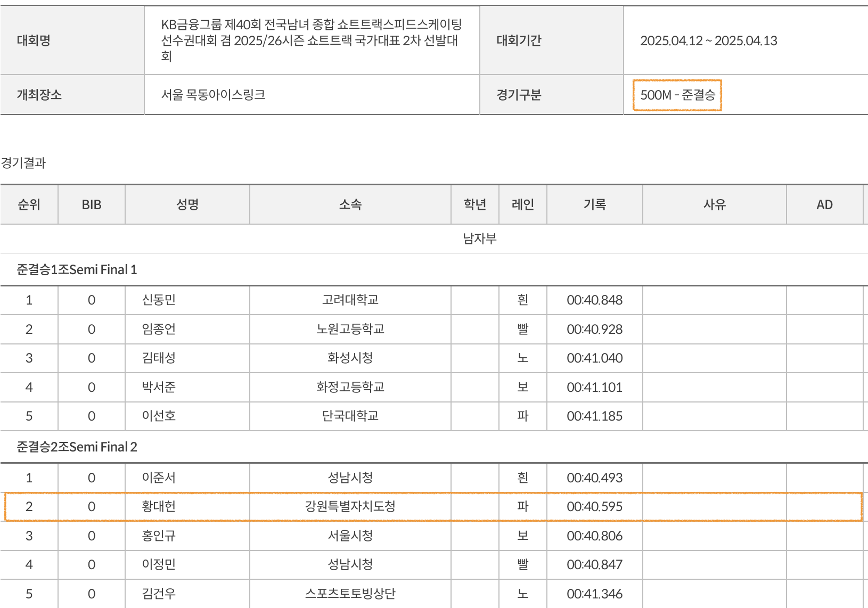Click the date range 2025.04.12 ~ 2025.04.13
This screenshot has height=608, width=868.
click(708, 40)
